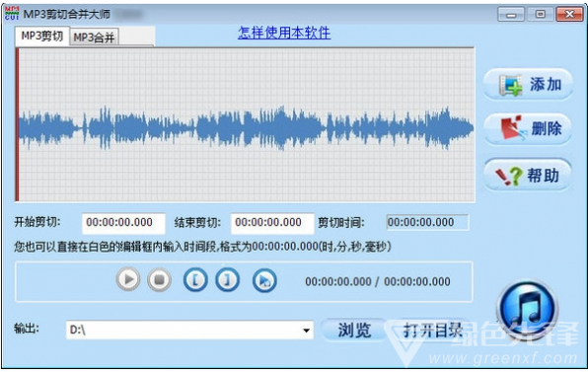Focus the 开始剪切 time field

[x=123, y=223]
